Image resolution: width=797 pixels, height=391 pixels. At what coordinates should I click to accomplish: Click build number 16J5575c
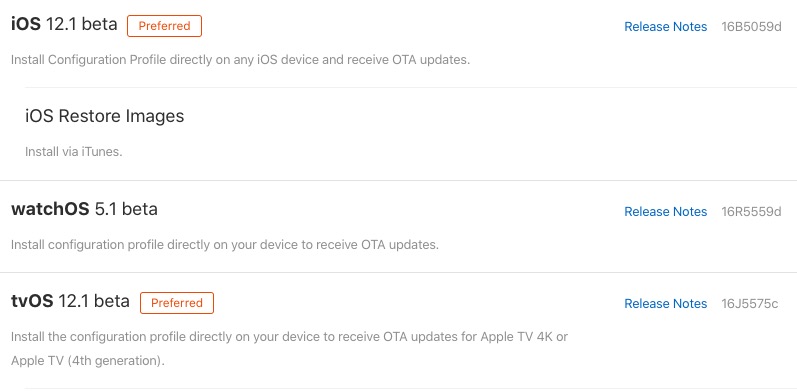click(750, 304)
